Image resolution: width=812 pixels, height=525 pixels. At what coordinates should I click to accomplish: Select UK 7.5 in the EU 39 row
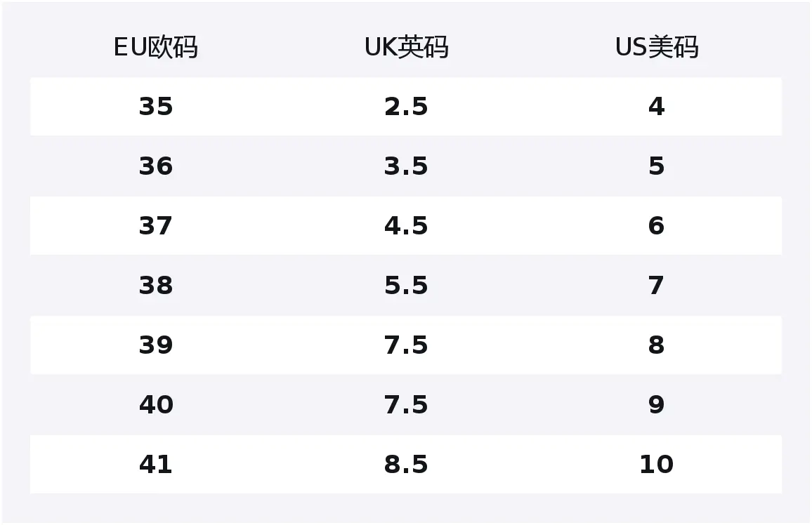(x=406, y=345)
